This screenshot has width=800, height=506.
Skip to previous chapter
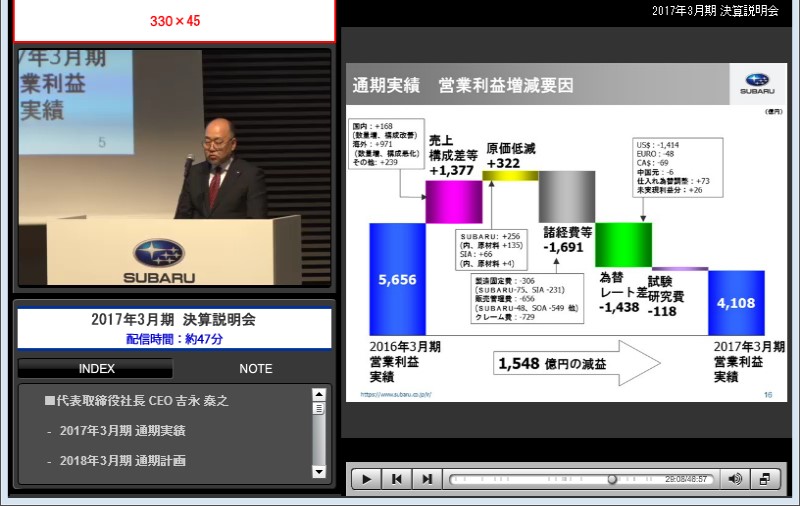[396, 479]
